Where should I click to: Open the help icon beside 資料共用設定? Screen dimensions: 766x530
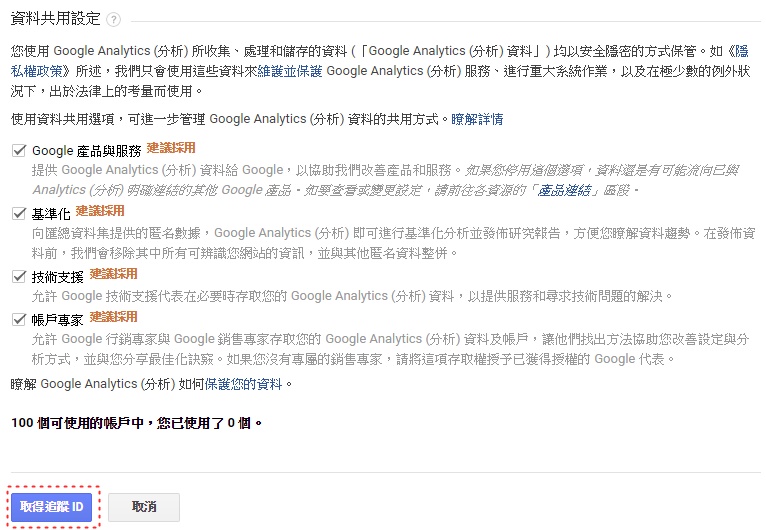[x=113, y=20]
